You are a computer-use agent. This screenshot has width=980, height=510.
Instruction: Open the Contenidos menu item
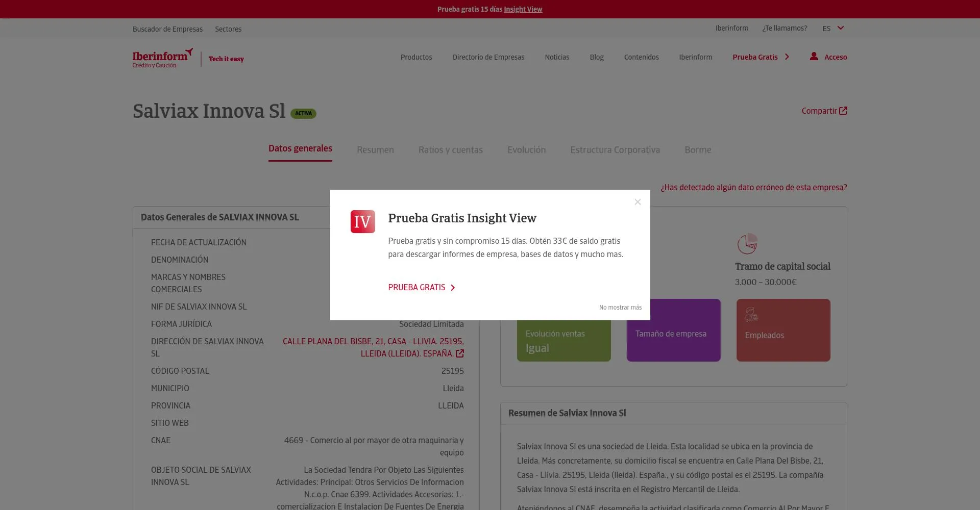(x=641, y=57)
